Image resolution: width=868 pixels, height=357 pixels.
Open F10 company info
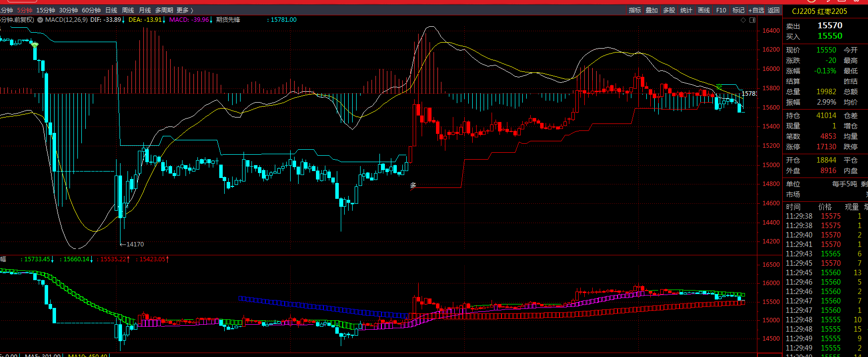721,10
